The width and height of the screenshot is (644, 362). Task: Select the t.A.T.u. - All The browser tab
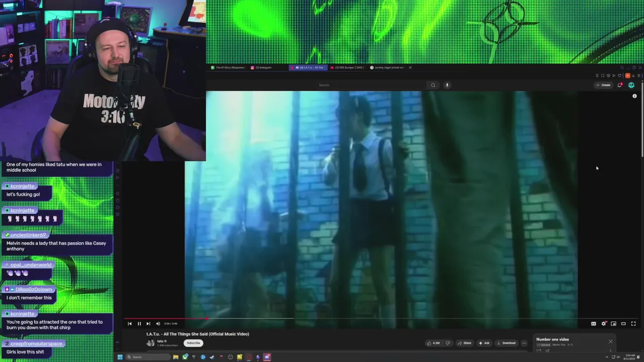coord(308,67)
